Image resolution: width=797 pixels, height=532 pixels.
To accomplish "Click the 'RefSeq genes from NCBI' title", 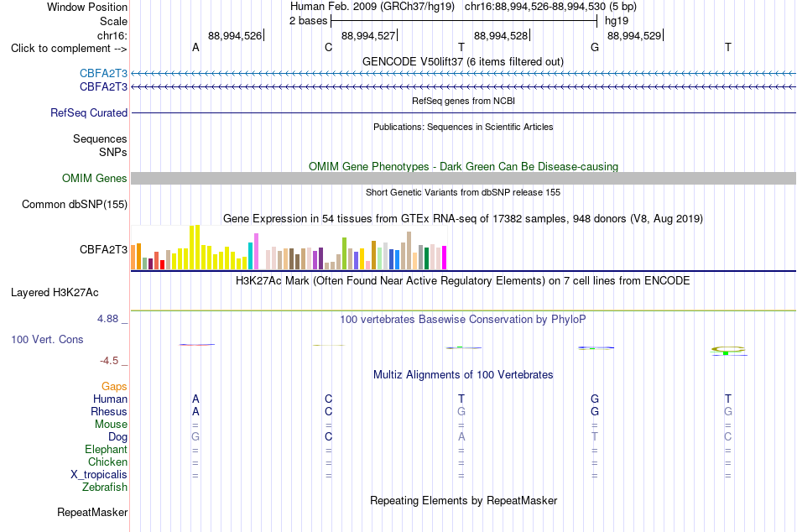I will (464, 101).
